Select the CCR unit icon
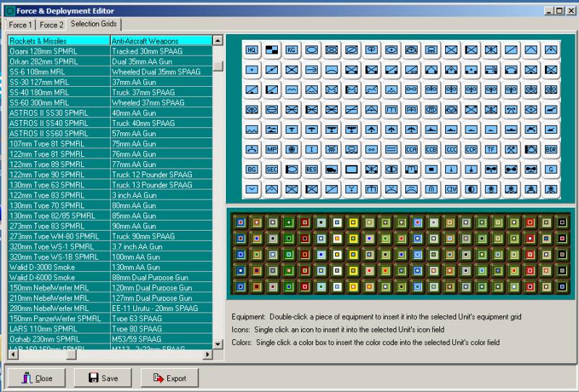The image size is (579, 392). 471,150
